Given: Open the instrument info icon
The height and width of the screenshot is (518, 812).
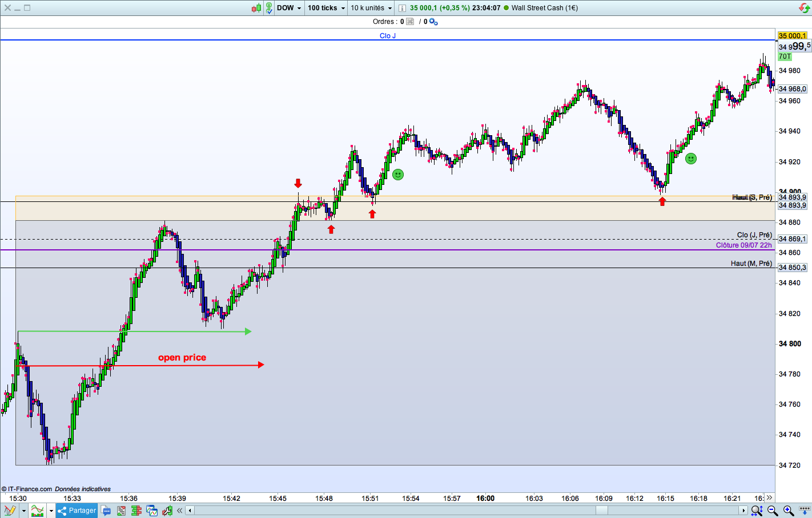Looking at the screenshot, I should pos(402,8).
